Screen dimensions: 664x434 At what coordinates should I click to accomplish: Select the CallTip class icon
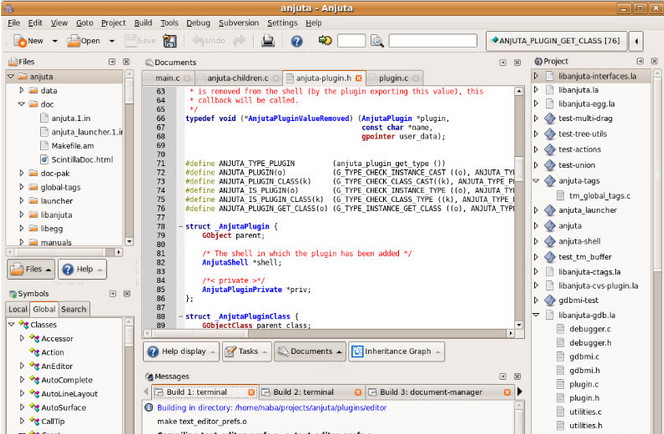click(34, 421)
